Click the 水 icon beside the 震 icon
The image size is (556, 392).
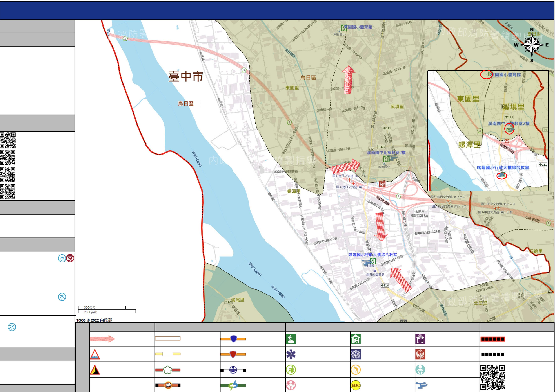click(x=62, y=258)
